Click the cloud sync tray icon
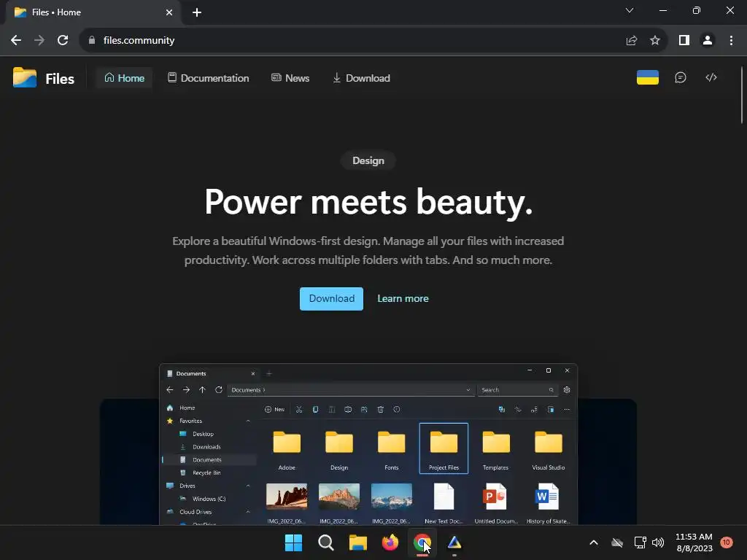This screenshot has height=560, width=747. pos(617,542)
